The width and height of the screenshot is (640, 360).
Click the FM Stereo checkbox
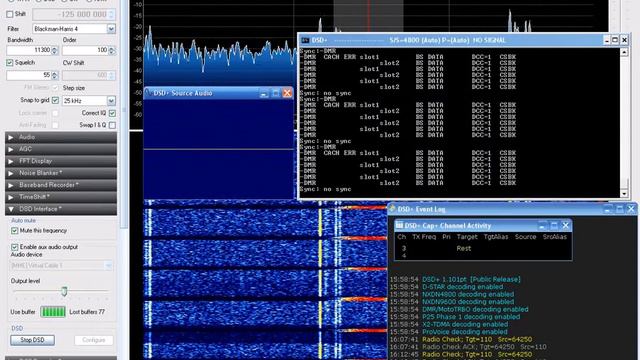(56, 88)
